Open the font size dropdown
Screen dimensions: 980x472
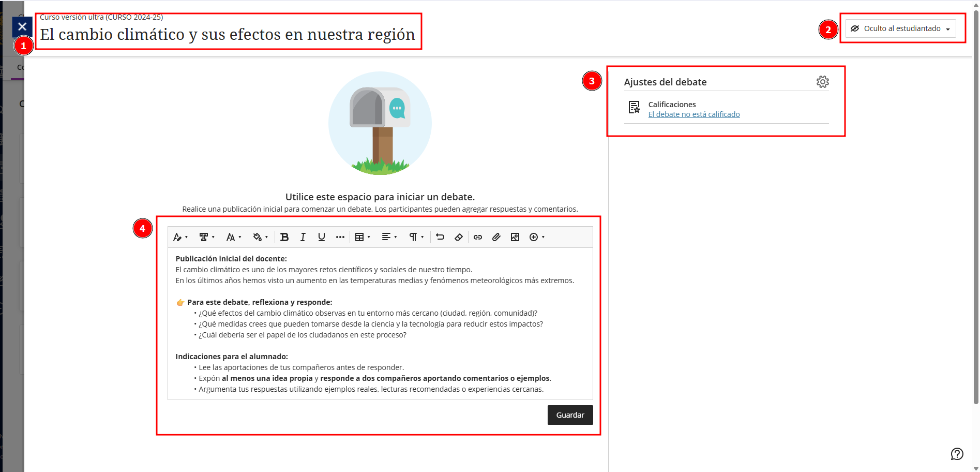(234, 237)
